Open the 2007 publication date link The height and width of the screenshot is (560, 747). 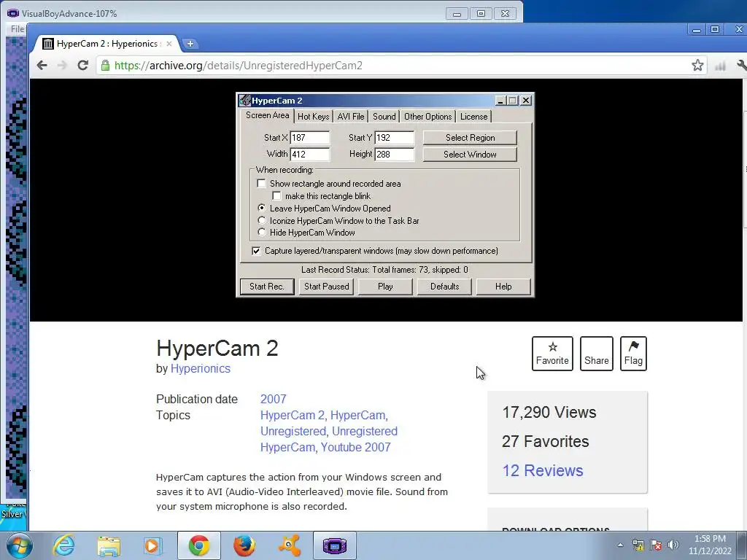pos(274,399)
